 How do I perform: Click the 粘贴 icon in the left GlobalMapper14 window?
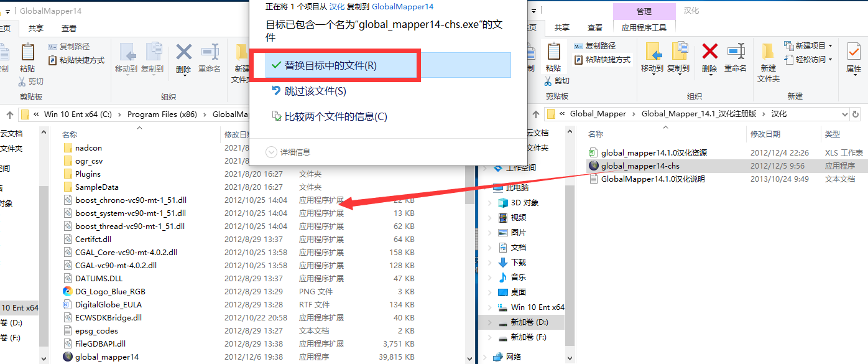pyautogui.click(x=27, y=52)
